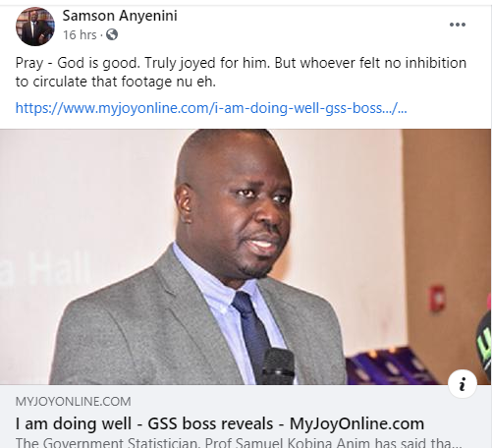Open the Samson Anyenini profile name link
Viewport: 492px width, 448px height.
point(120,16)
